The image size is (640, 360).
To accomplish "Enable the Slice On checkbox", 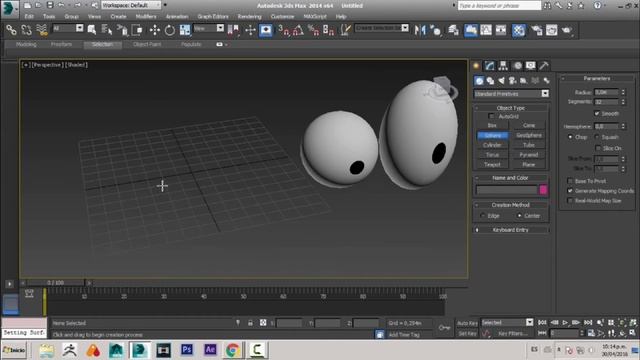I will click(x=598, y=148).
